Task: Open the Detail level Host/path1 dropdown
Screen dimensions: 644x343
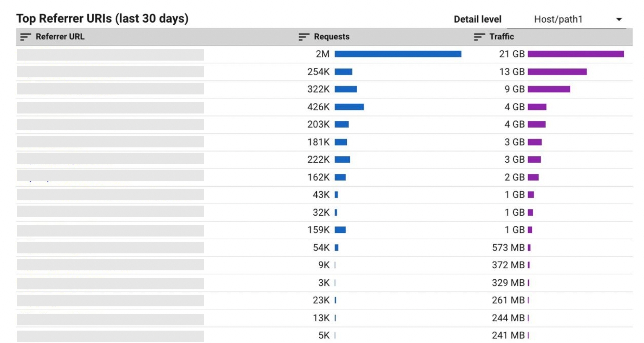Action: (566, 19)
